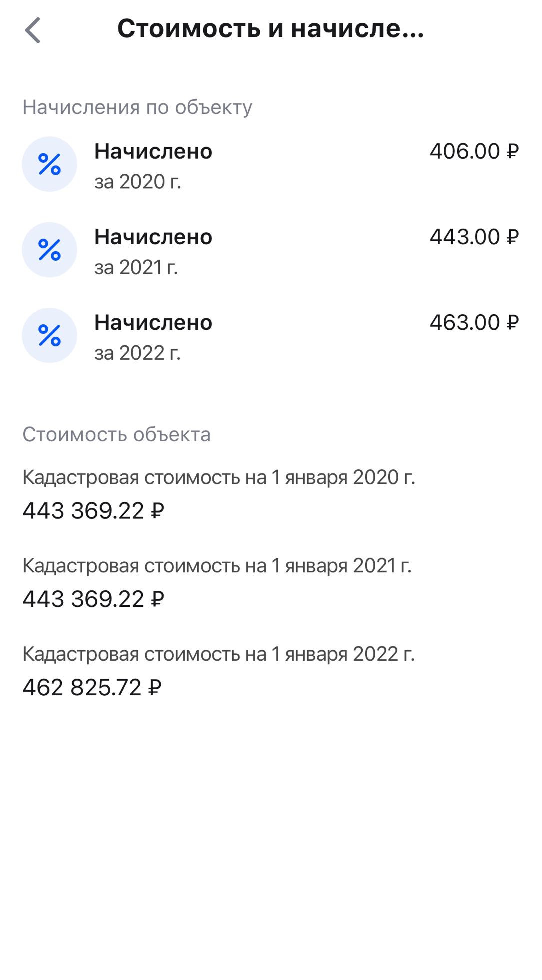Tap the cadastral value label for 1 января 2022

coord(219,654)
